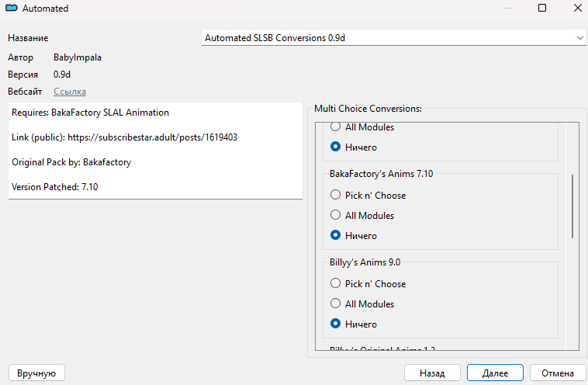Select Ничего under BakaFactory's Anims 7.10
588x385 pixels.
[336, 236]
